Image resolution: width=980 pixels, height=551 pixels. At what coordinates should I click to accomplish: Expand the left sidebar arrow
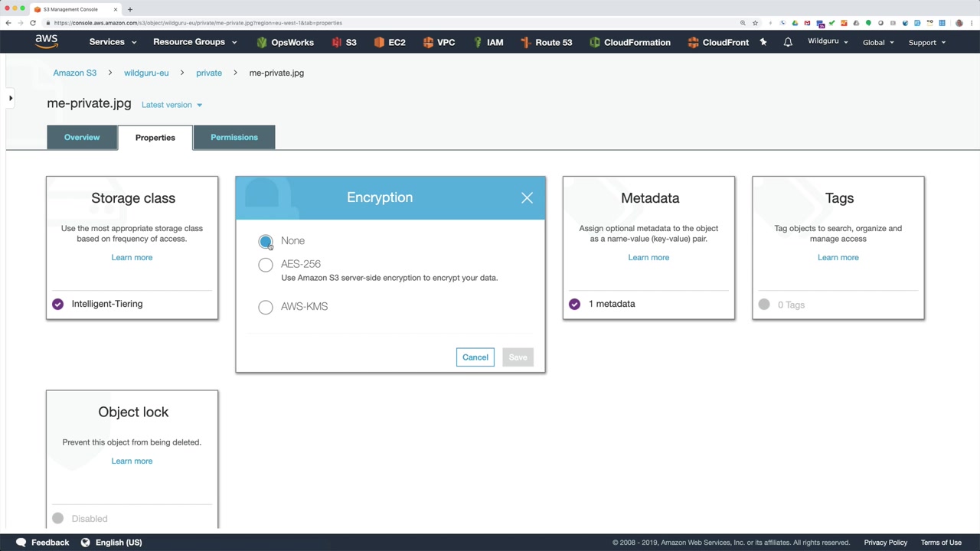tap(11, 98)
